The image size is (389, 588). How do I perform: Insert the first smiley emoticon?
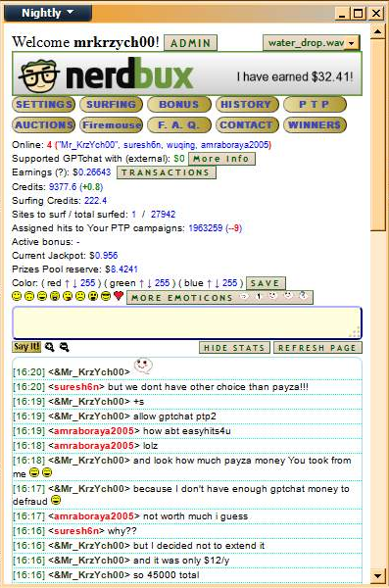[x=17, y=296]
